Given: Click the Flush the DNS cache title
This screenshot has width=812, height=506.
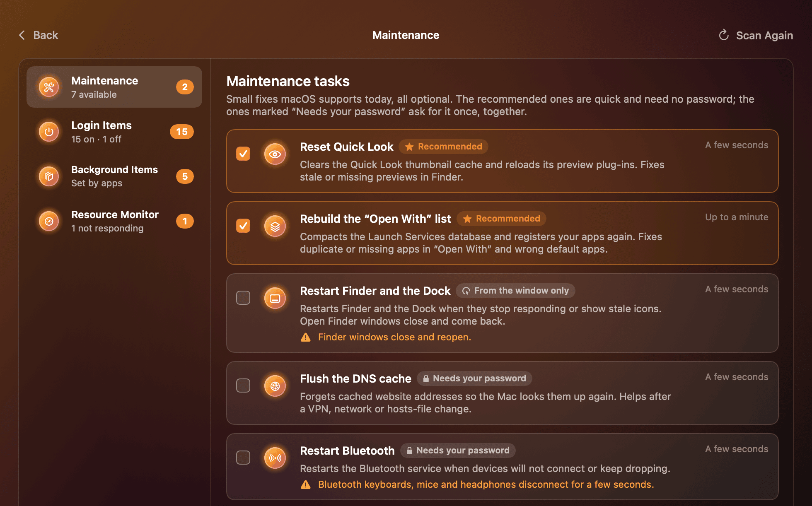Looking at the screenshot, I should pyautogui.click(x=355, y=378).
